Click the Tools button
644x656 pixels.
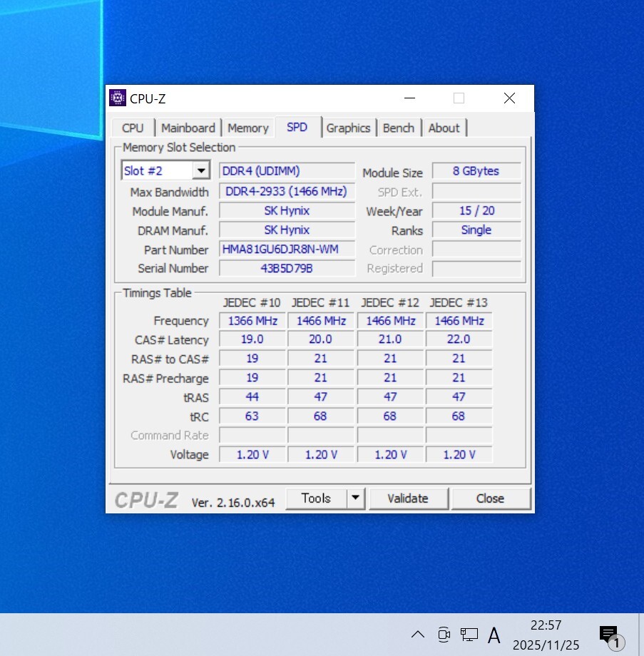click(316, 498)
